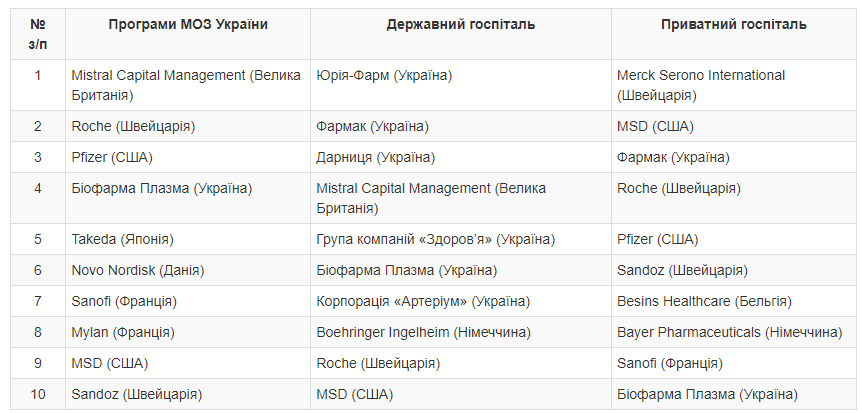Click the "№ з/п" header cell

(38, 34)
